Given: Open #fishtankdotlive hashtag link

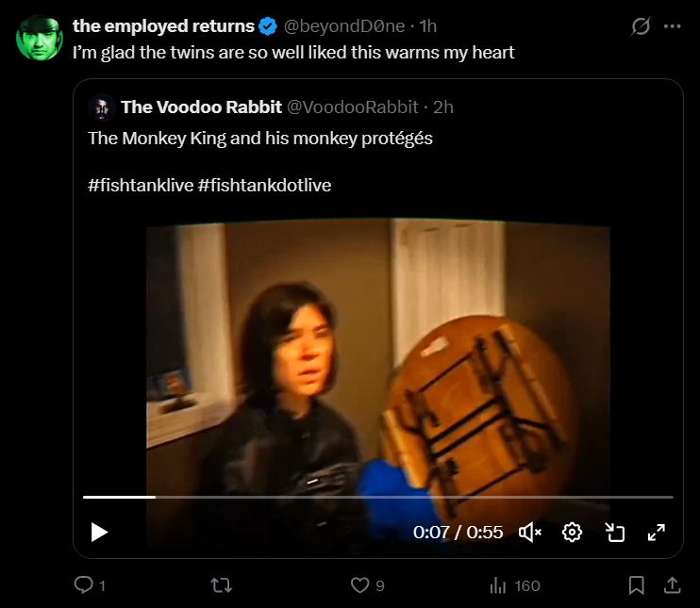Looking at the screenshot, I should (264, 185).
